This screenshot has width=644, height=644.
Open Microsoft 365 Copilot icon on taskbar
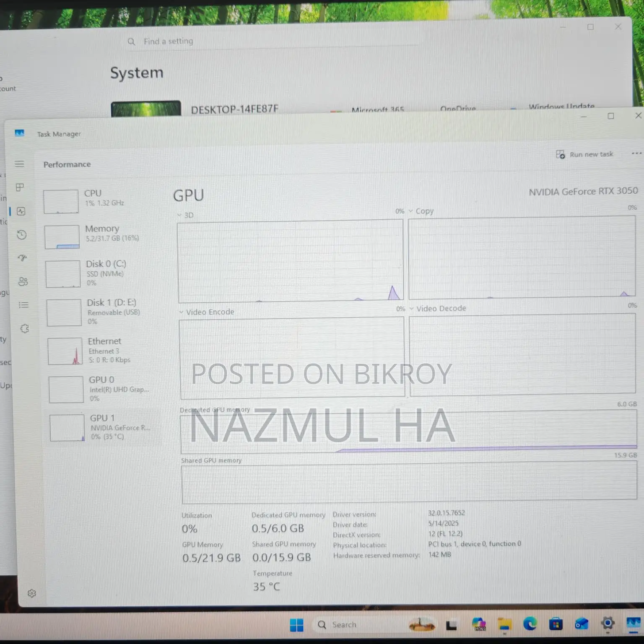[478, 624]
